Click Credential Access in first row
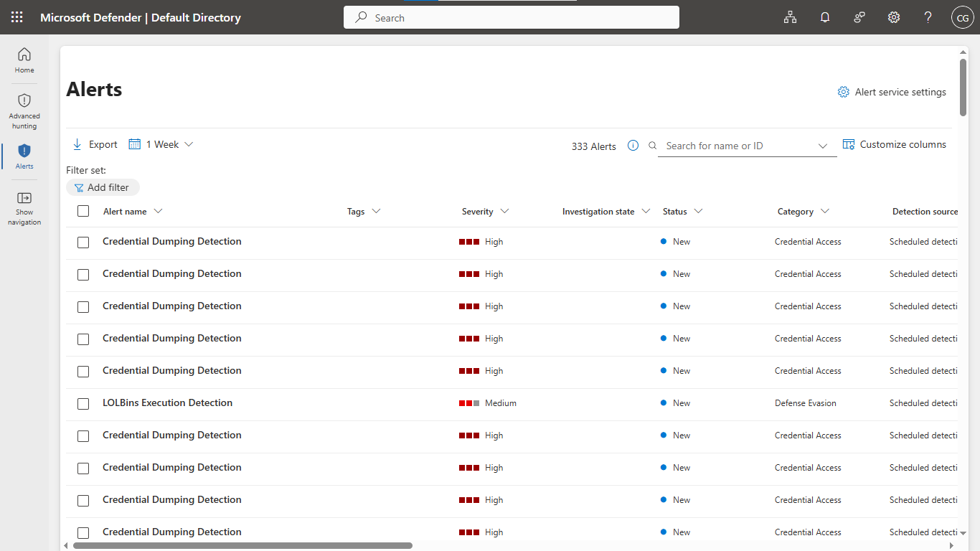Viewport: 980px width, 551px height. pyautogui.click(x=808, y=242)
